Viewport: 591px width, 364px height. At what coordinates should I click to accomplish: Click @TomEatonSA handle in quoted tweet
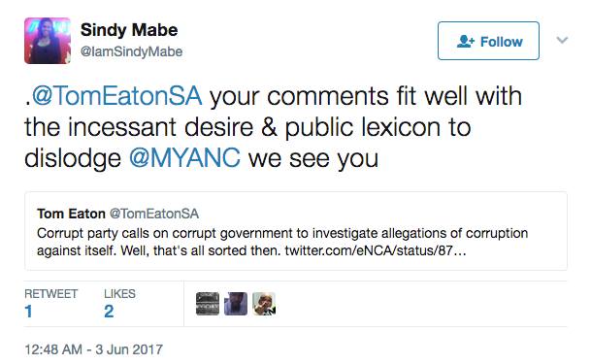pos(154,214)
